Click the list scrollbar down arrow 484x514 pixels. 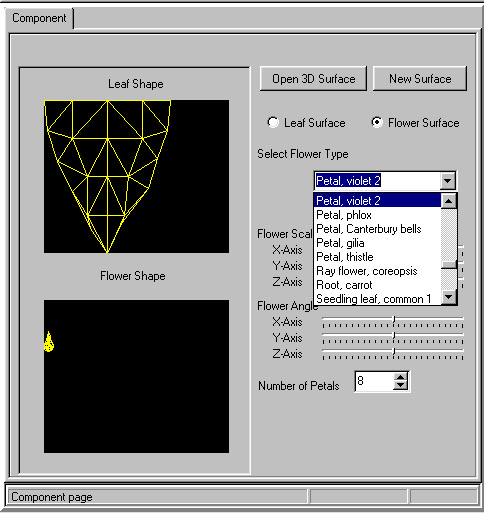449,297
